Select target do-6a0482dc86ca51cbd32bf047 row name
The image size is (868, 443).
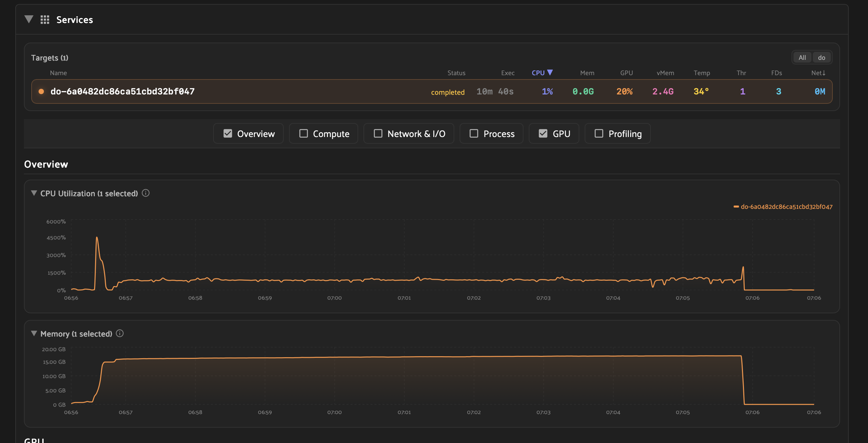122,91
